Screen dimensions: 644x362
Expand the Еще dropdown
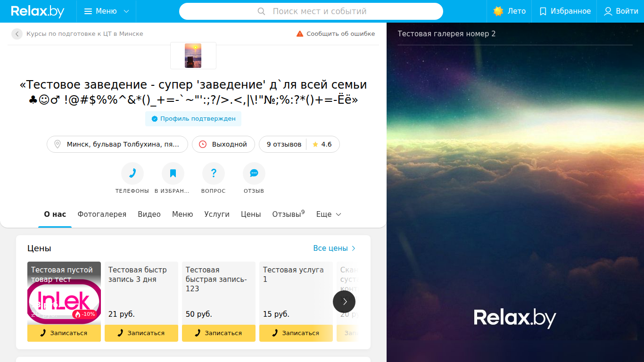(x=329, y=214)
